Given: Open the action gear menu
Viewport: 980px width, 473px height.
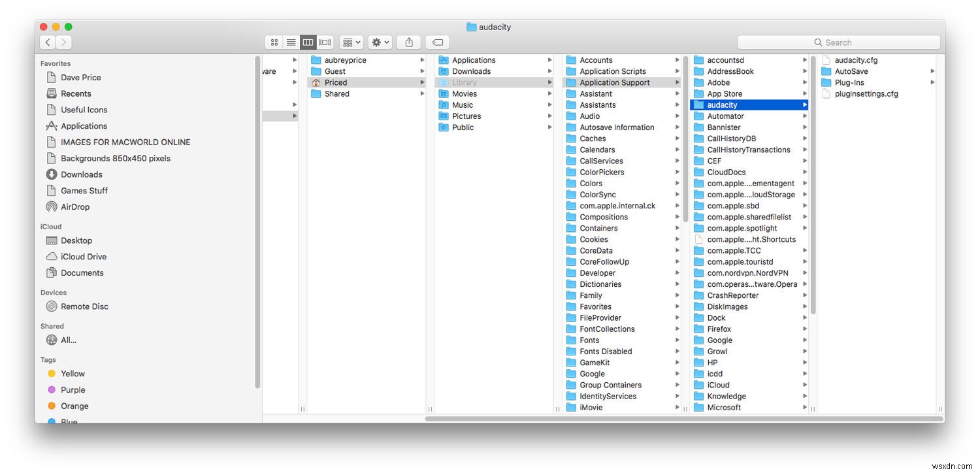Looking at the screenshot, I should 380,42.
